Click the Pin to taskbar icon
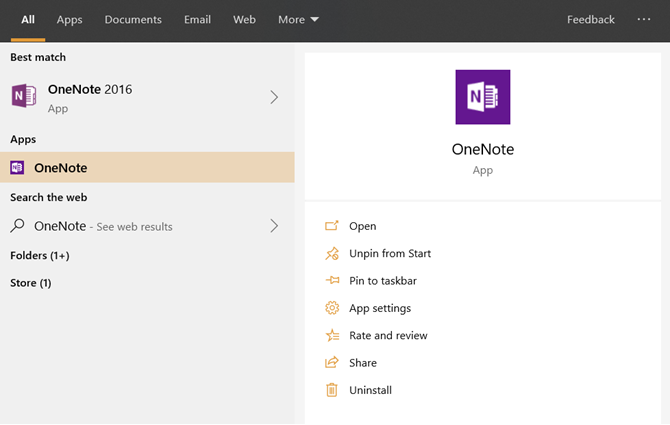This screenshot has width=670, height=425. 332,281
